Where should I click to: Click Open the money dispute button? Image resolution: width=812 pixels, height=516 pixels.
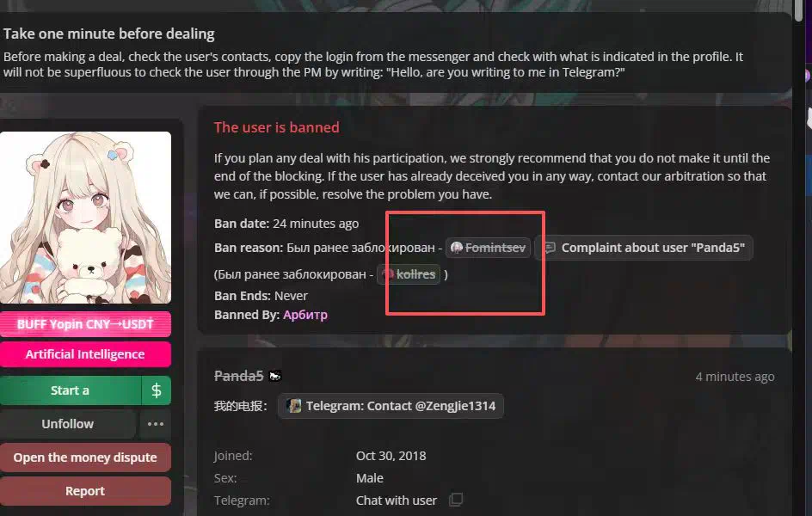(85, 458)
